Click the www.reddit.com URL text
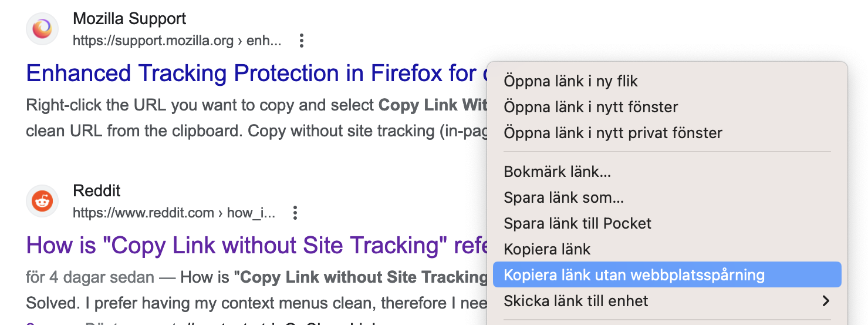This screenshot has height=325, width=868. 174,213
